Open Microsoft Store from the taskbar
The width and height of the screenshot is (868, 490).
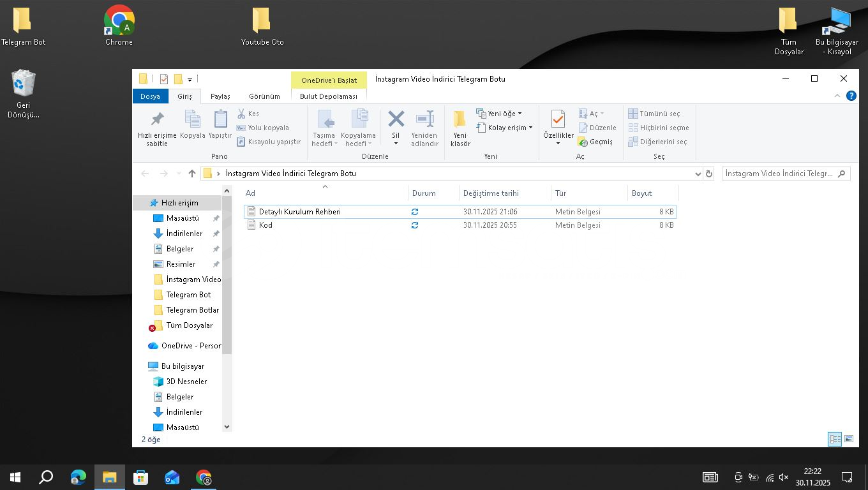tap(140, 477)
